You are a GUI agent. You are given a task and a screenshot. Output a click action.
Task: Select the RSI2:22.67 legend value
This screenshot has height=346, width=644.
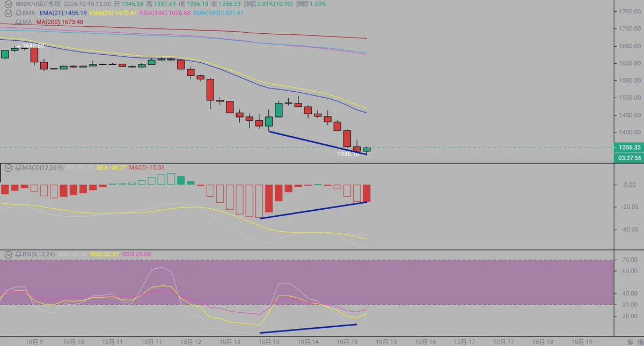tap(105, 254)
